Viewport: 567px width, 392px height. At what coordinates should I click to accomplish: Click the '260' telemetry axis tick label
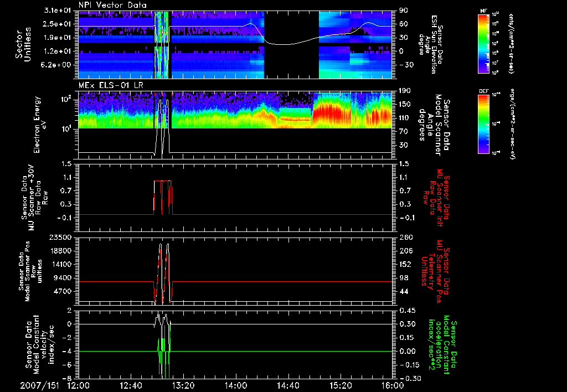(406, 237)
